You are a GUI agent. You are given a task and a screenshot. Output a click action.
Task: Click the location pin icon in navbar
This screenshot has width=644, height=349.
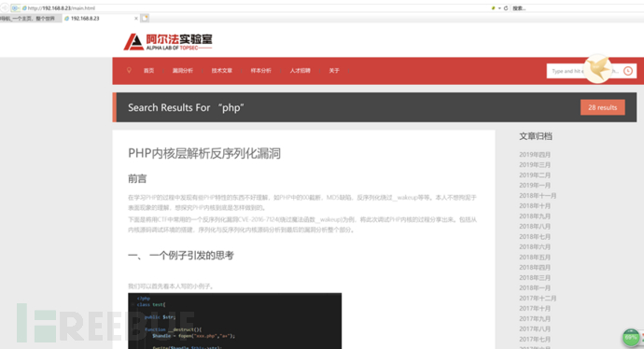tap(129, 70)
